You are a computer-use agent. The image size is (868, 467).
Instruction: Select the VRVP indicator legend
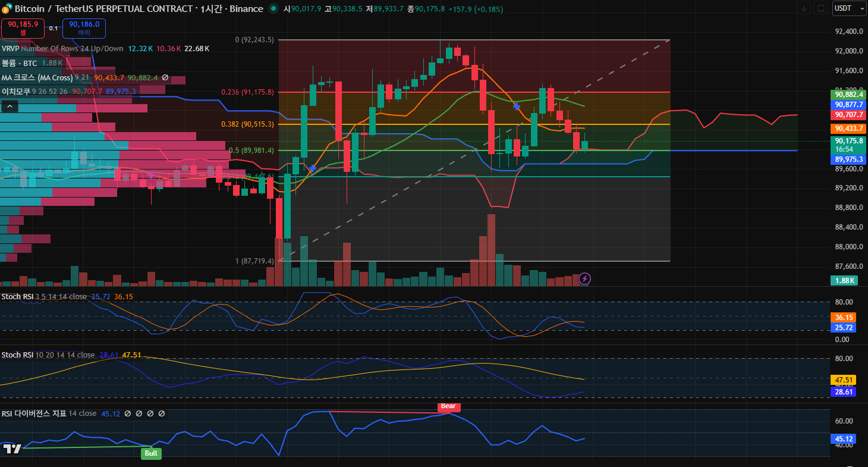[11, 49]
